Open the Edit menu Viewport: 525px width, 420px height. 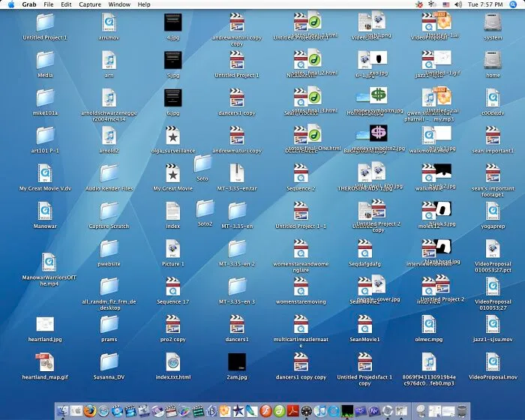click(x=66, y=4)
